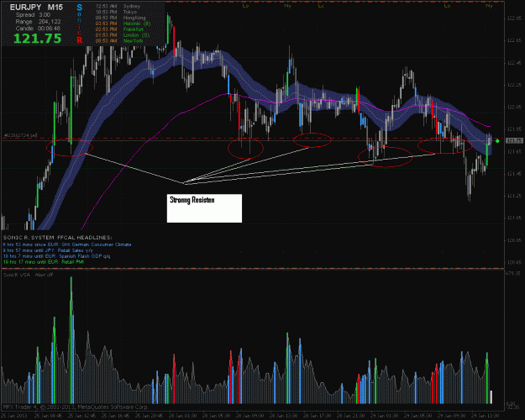Select the Spread 3.00 readout

pos(33,15)
